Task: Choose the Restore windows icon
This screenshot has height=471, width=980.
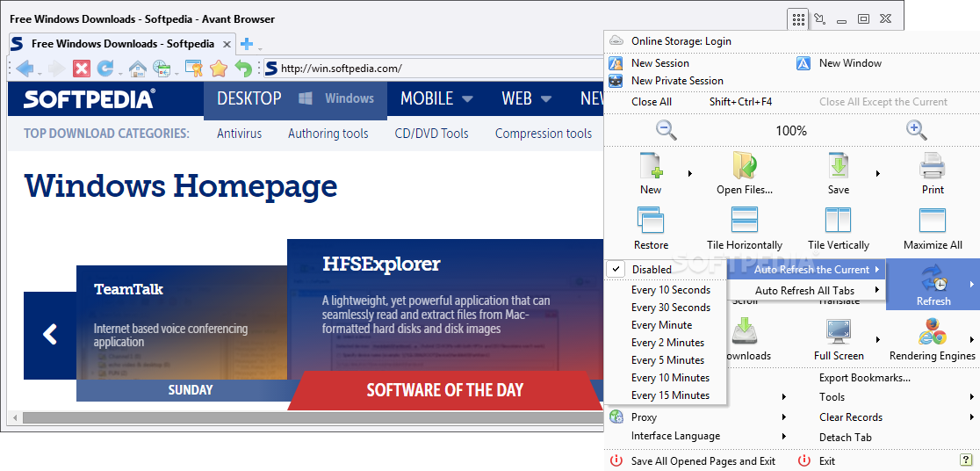Action: 651,221
